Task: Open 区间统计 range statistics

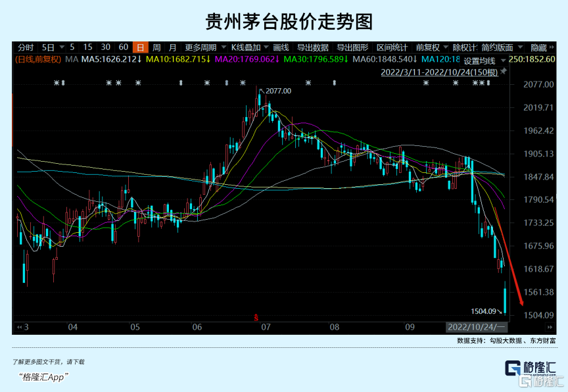Action: coord(392,47)
